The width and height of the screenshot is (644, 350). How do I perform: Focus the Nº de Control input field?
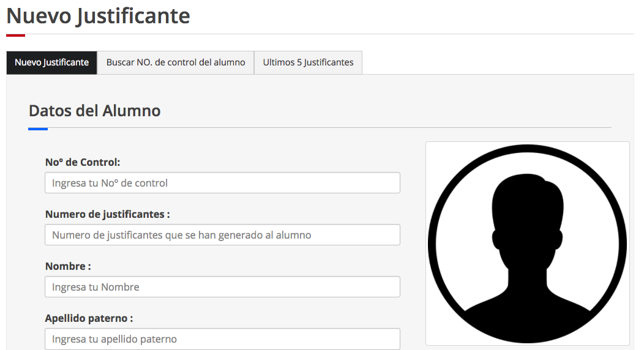click(222, 183)
